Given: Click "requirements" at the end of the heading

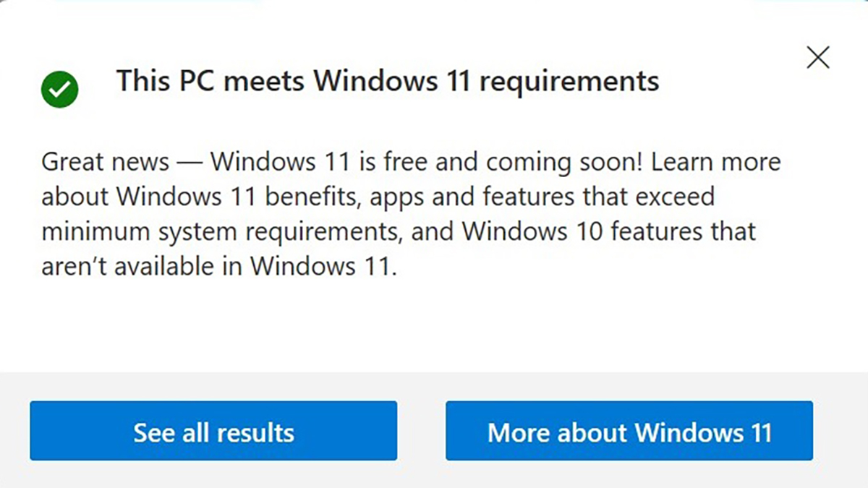Looking at the screenshot, I should pyautogui.click(x=569, y=80).
